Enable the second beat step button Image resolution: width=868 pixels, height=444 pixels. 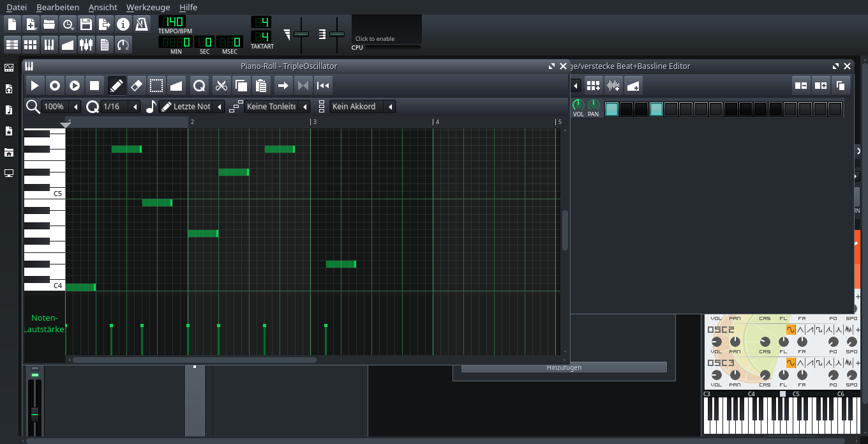[626, 109]
